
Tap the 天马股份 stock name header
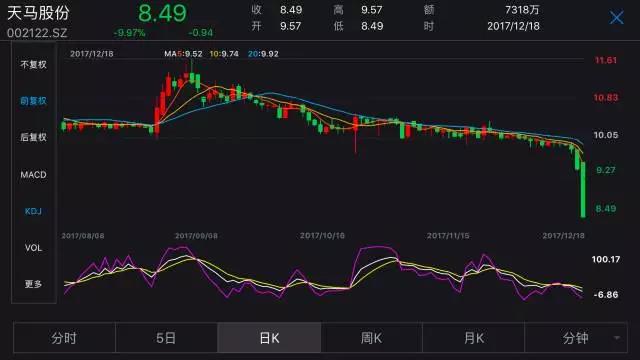pyautogui.click(x=38, y=13)
